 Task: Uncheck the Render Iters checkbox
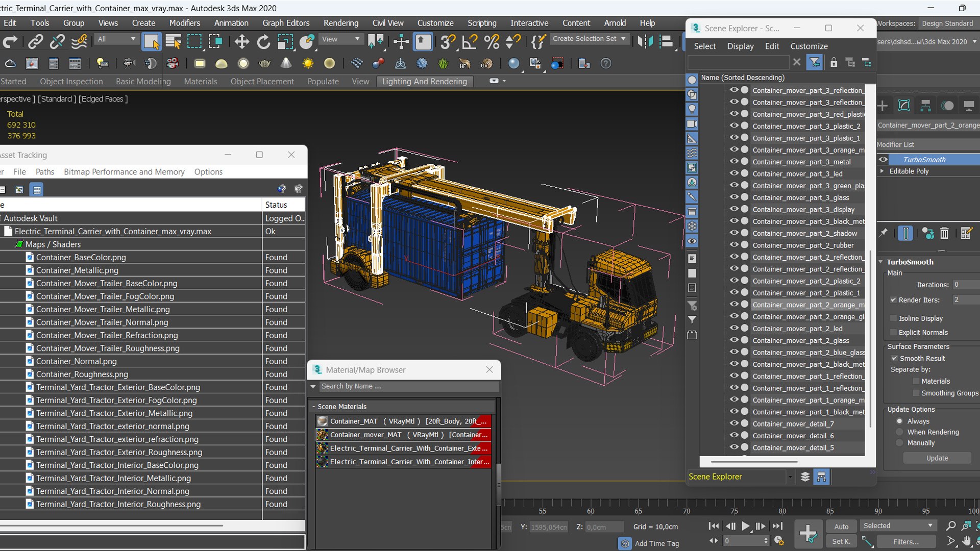tap(893, 300)
